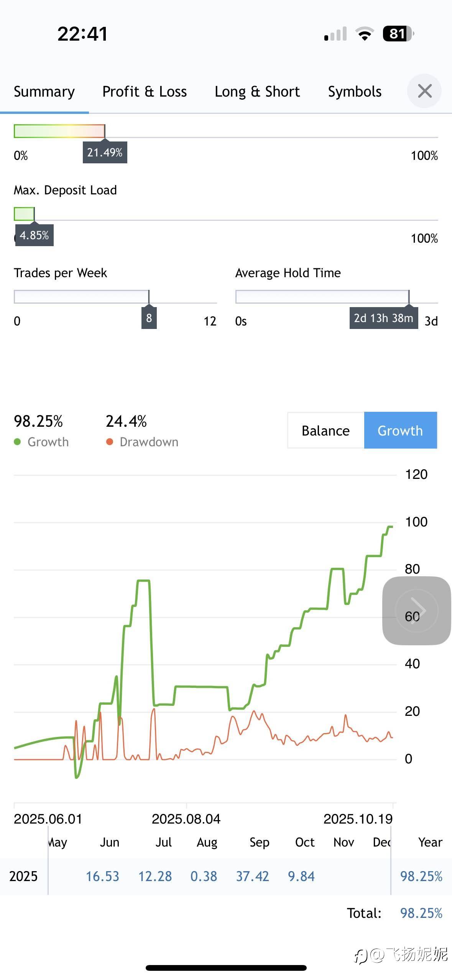This screenshot has height=980, width=452.
Task: Tap the Trades per Week marker 8
Action: pyautogui.click(x=149, y=317)
